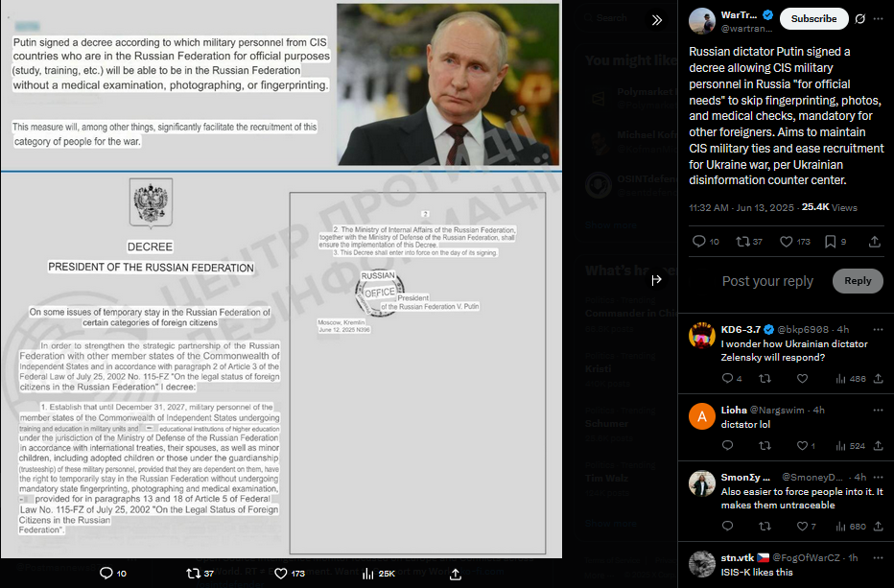Click share icon in bottom bar
The height and width of the screenshot is (588, 894).
click(455, 574)
